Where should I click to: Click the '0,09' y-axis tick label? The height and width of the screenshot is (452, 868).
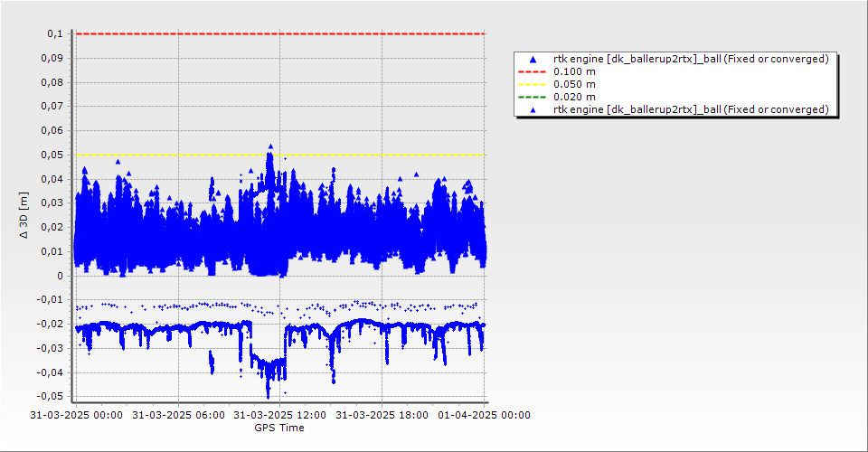point(52,58)
